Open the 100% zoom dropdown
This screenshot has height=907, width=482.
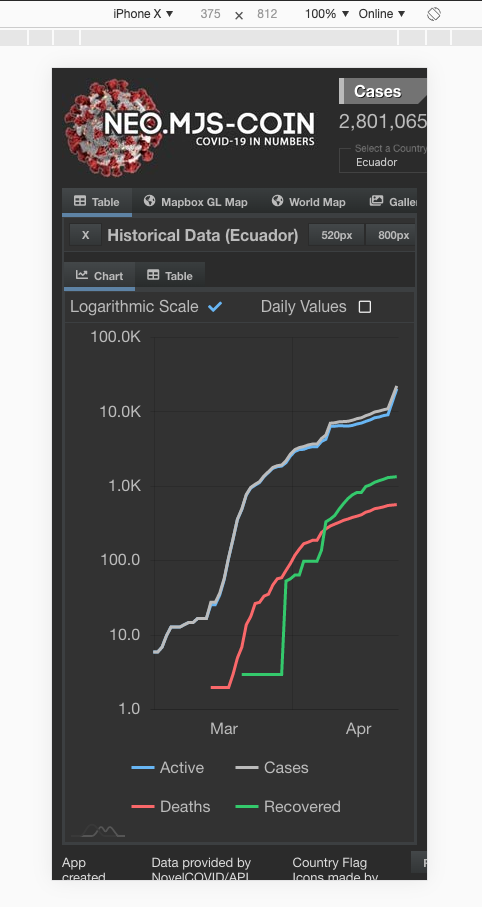(x=327, y=14)
